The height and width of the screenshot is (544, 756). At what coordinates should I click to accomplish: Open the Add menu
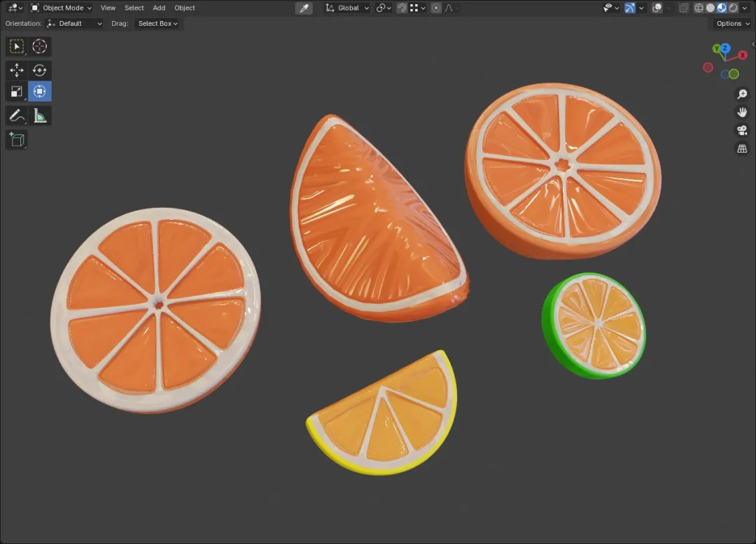coord(159,8)
